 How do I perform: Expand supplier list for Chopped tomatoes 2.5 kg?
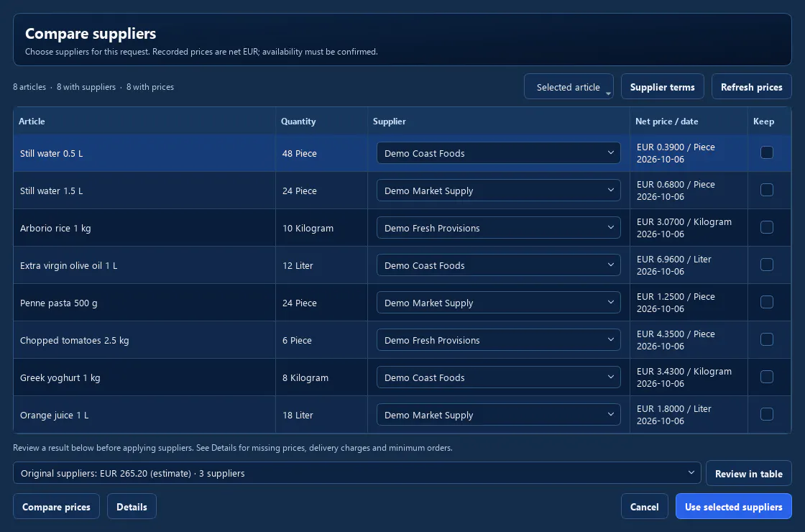click(499, 340)
